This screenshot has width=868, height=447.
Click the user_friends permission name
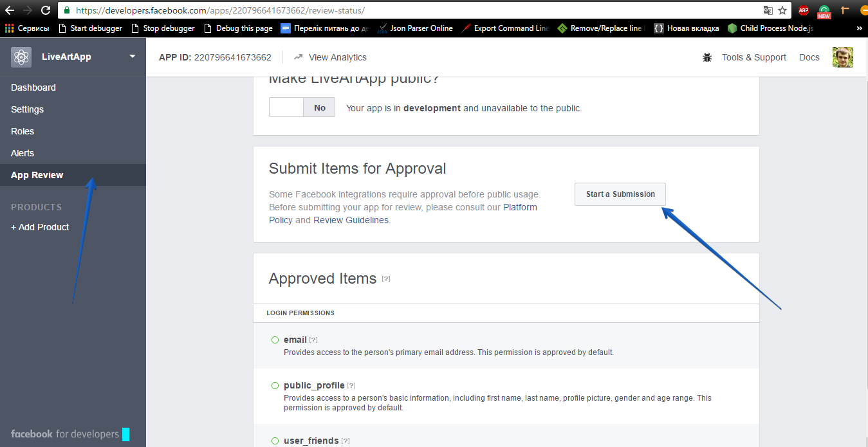pos(311,441)
